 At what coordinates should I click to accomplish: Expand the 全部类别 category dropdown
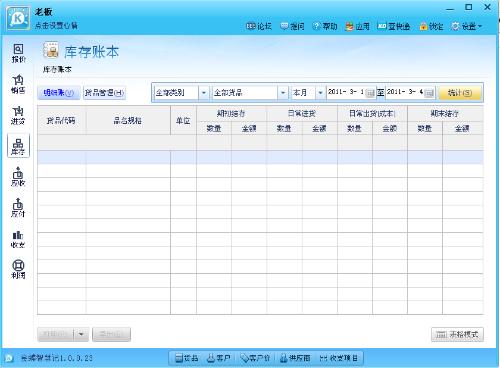coord(204,93)
